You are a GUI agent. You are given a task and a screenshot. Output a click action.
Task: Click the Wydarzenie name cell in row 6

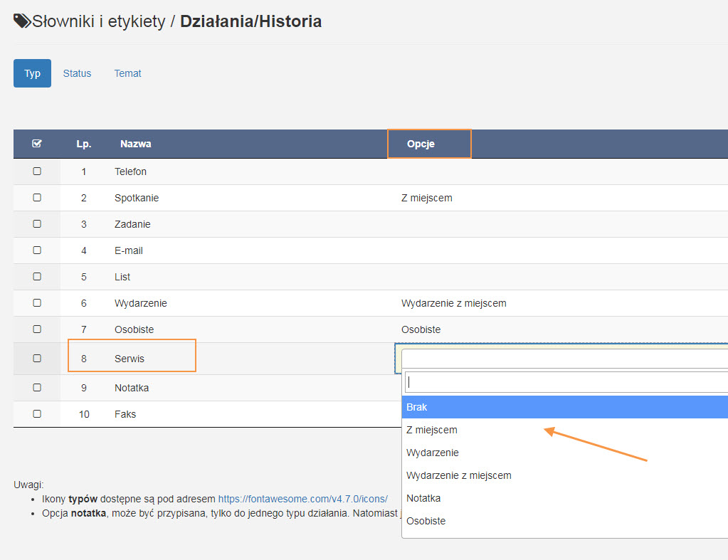141,303
